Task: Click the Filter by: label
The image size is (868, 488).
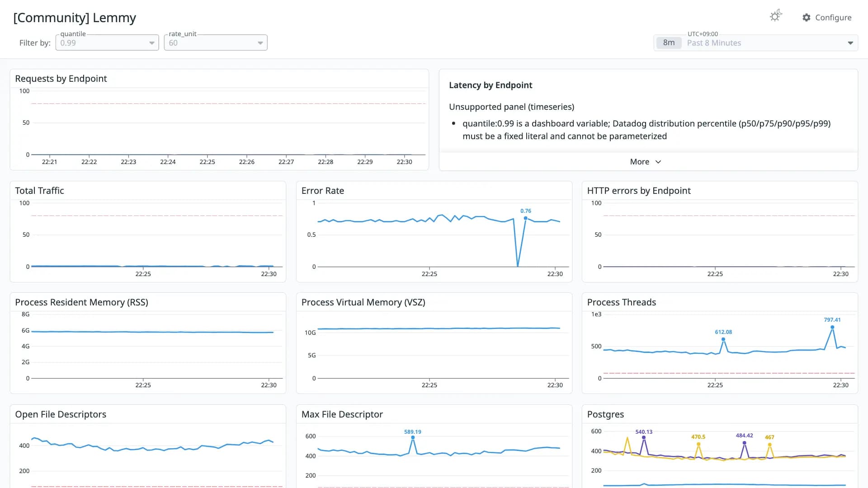Action: click(x=35, y=43)
